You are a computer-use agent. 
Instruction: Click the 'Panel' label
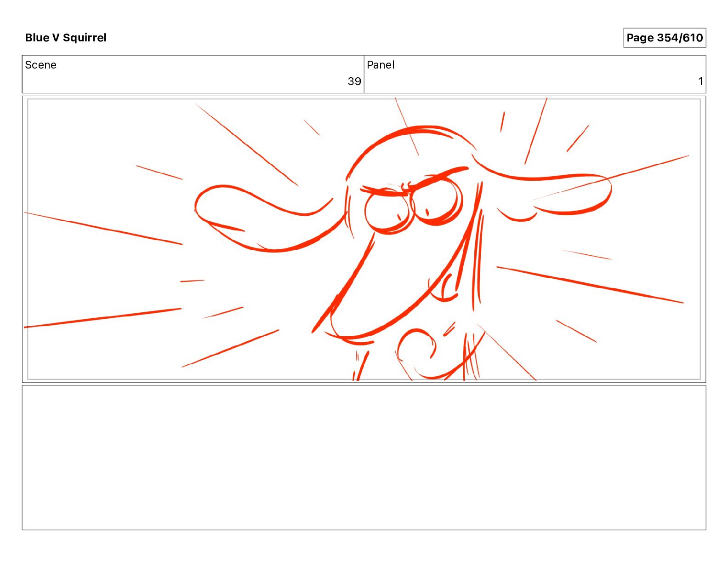pos(381,65)
